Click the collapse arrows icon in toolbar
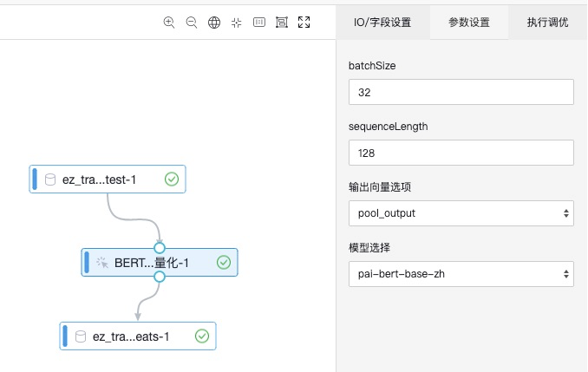 click(x=237, y=23)
